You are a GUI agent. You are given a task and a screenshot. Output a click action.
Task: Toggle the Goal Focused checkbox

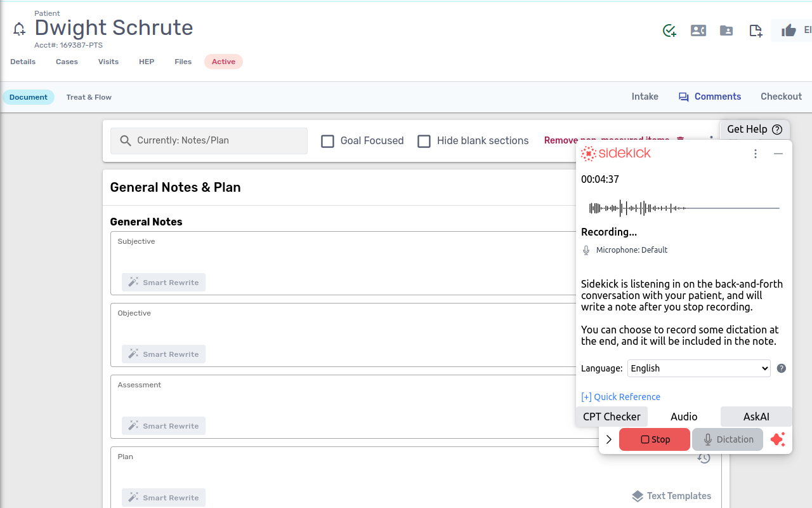pyautogui.click(x=327, y=141)
